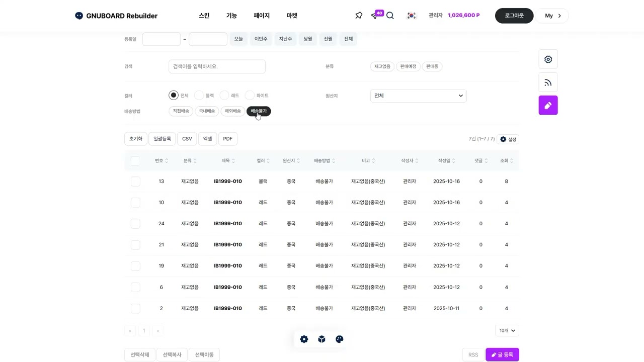Expand the My account menu
The image size is (644, 362).
pos(552,16)
